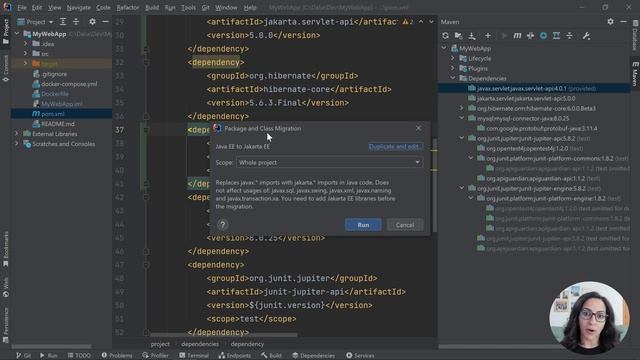Click the help question mark button
Screen dimensions: 640x360
coord(222,225)
